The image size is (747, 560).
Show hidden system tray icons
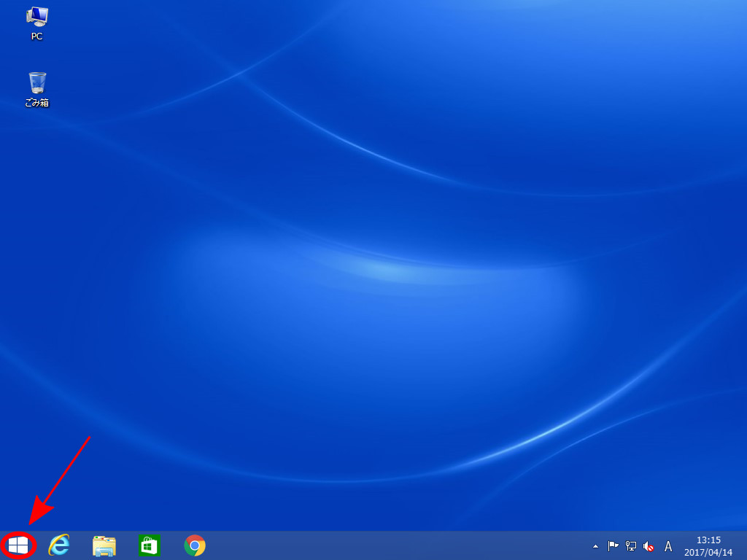[595, 546]
